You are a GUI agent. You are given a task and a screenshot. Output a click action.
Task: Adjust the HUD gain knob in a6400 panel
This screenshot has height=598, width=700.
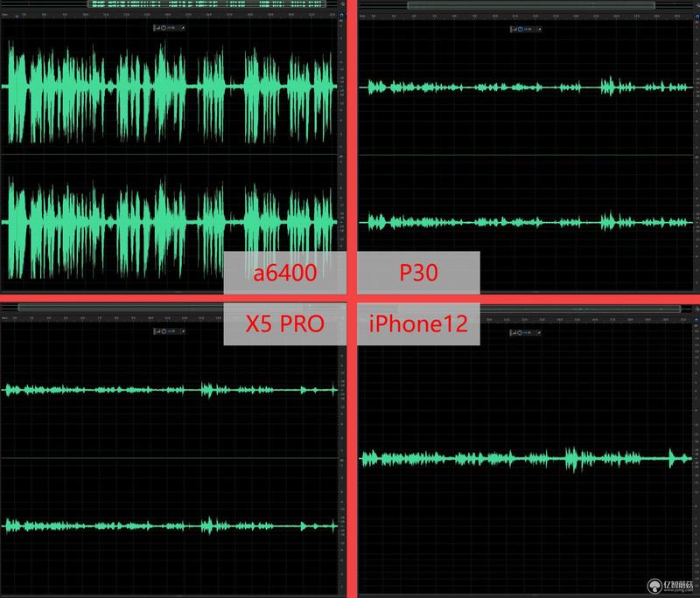(164, 28)
